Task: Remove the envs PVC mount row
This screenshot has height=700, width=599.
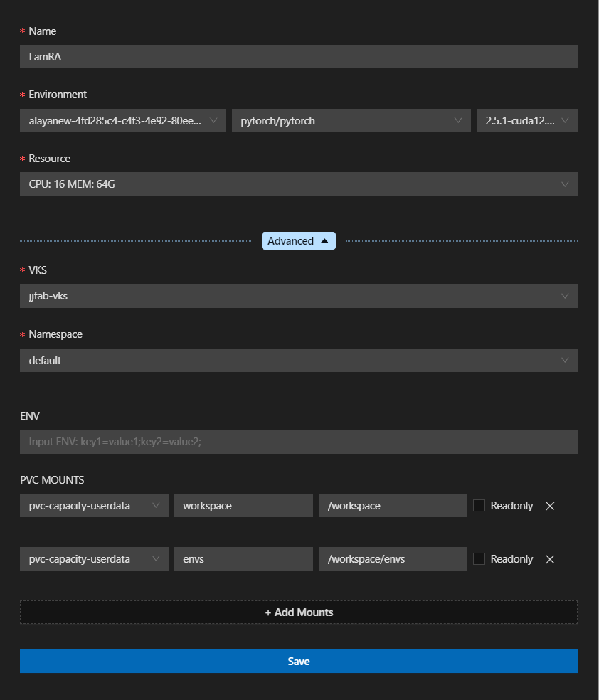Action: pyautogui.click(x=550, y=559)
